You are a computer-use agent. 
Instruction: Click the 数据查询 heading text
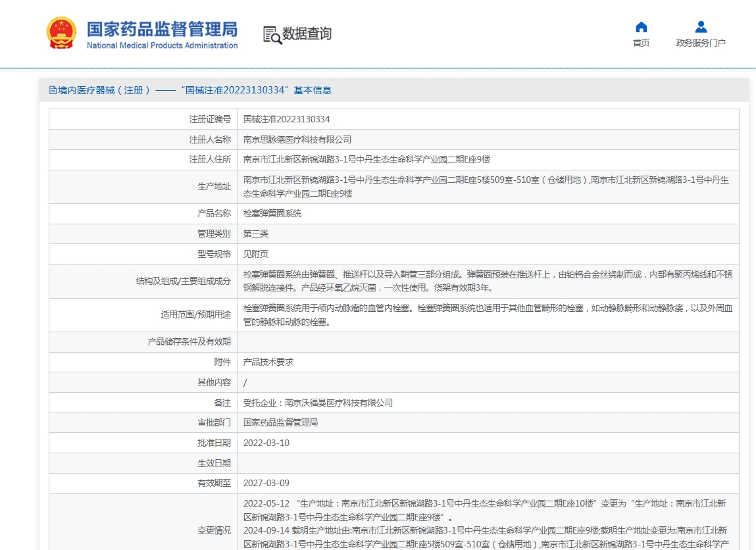pos(307,34)
